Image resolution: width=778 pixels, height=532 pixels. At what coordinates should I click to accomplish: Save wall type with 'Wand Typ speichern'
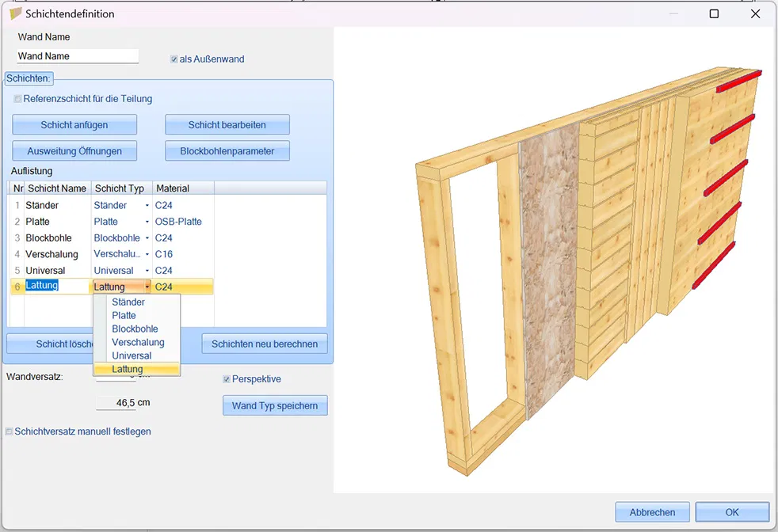pyautogui.click(x=275, y=405)
